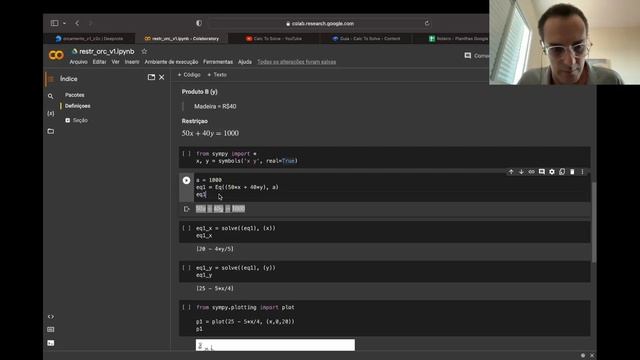Viewport: 640px width, 360px height.
Task: Click the notebook vertical scrollbar
Action: click(x=594, y=222)
